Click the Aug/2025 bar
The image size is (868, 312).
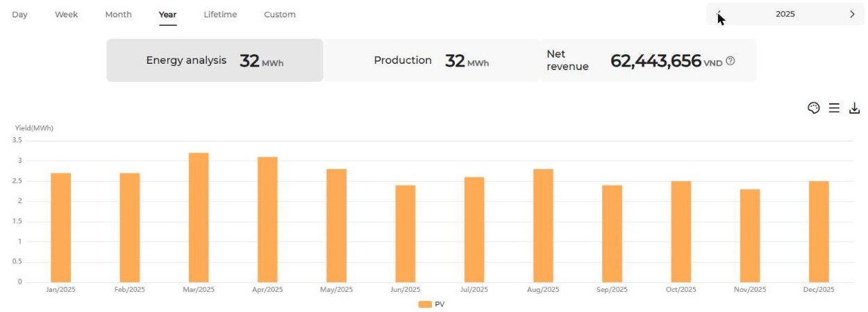click(x=544, y=225)
